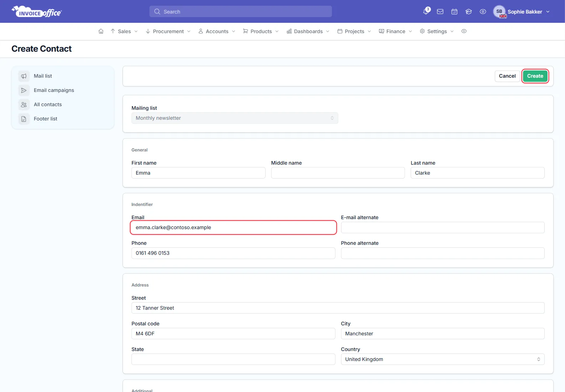The width and height of the screenshot is (565, 392).
Task: Click the graduation cap help icon
Action: tap(469, 12)
